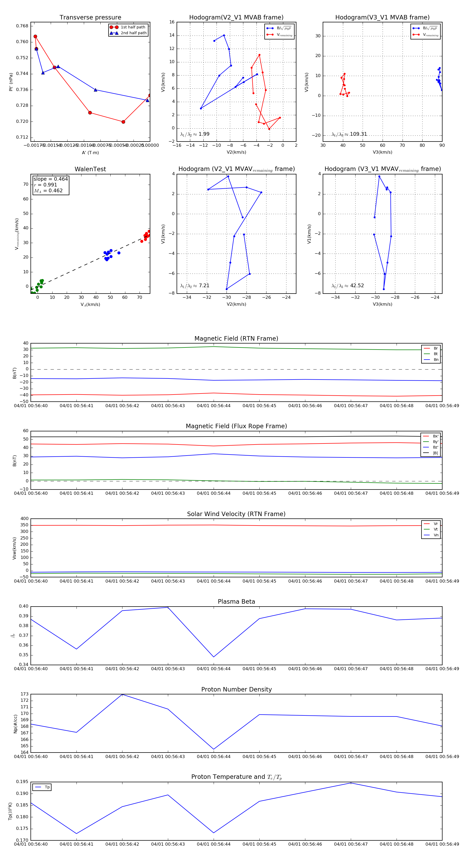
Task: Click the Pt' (nPa) axis label
Action: click(x=11, y=82)
